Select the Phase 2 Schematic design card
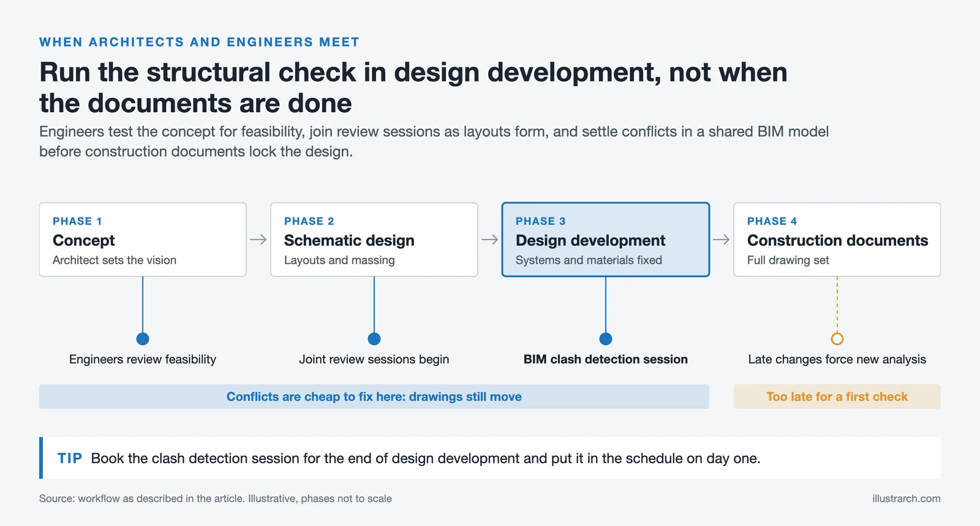 tap(374, 240)
